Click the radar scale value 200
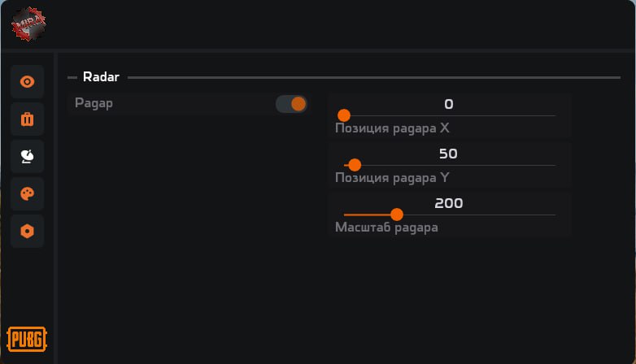Image resolution: width=636 pixels, height=364 pixels. [x=449, y=203]
